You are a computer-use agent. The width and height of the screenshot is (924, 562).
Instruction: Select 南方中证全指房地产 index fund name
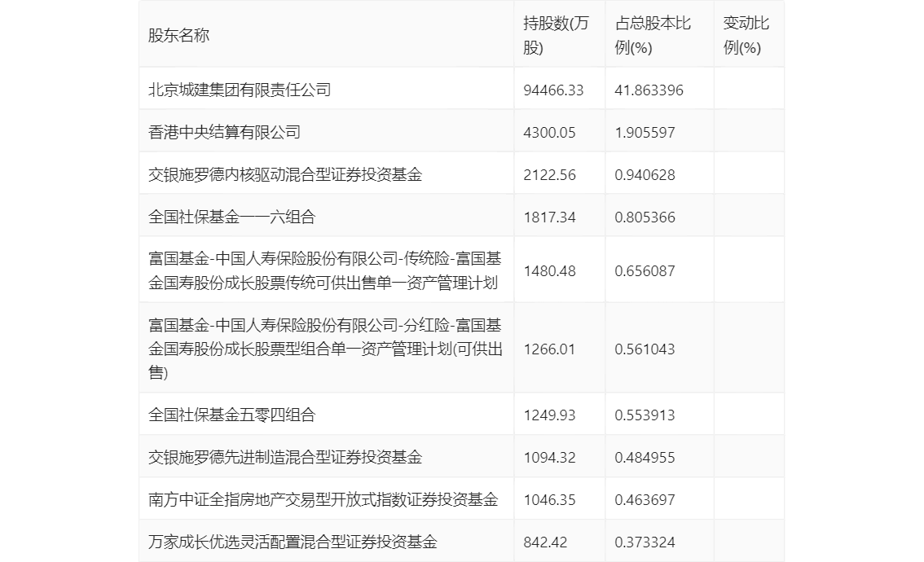tap(323, 500)
